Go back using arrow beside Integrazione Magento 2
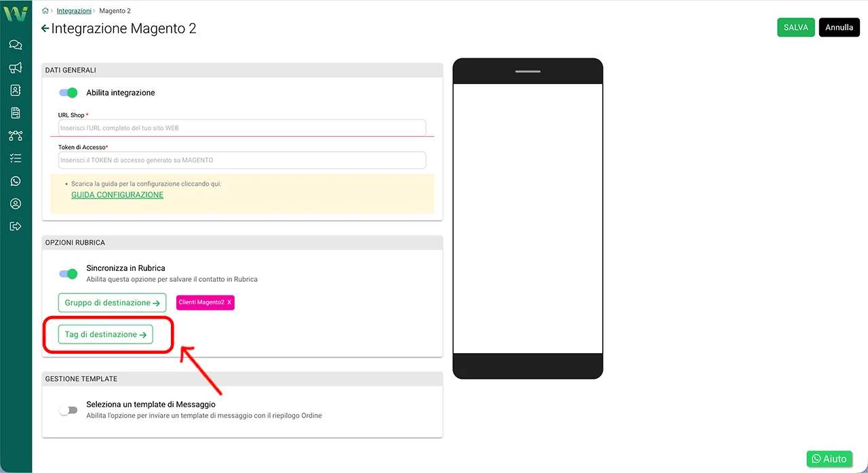The height and width of the screenshot is (473, 868). point(45,28)
